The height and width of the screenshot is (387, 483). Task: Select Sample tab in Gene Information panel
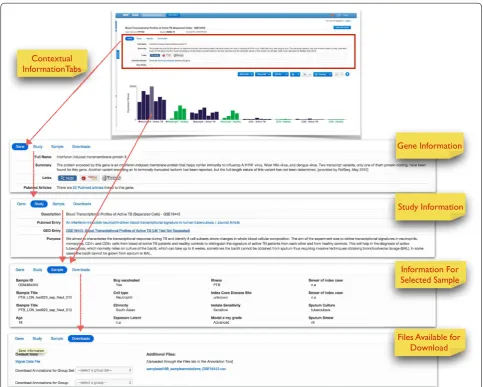tap(57, 147)
